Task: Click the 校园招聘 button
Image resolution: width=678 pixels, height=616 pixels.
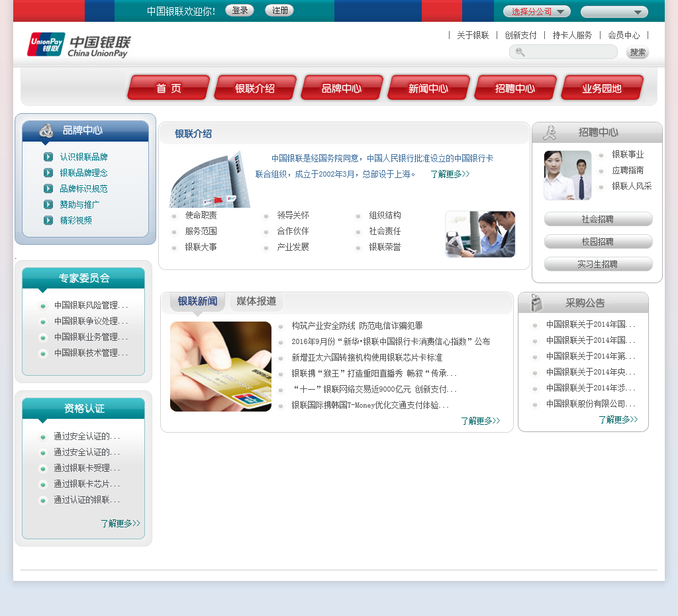Action: pos(598,242)
